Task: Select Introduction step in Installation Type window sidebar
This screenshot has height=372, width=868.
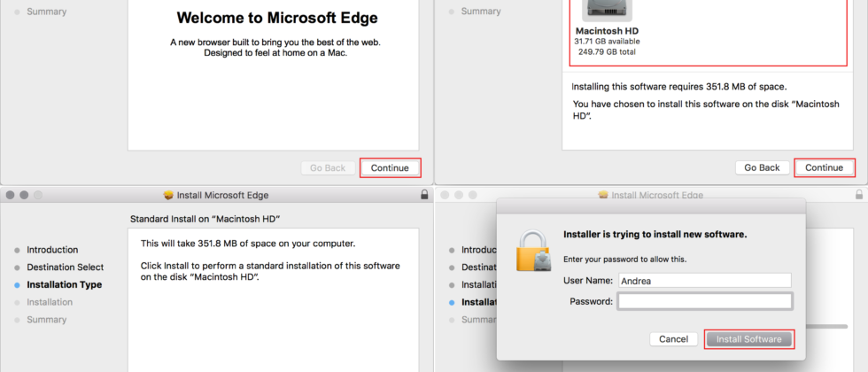Action: [52, 250]
